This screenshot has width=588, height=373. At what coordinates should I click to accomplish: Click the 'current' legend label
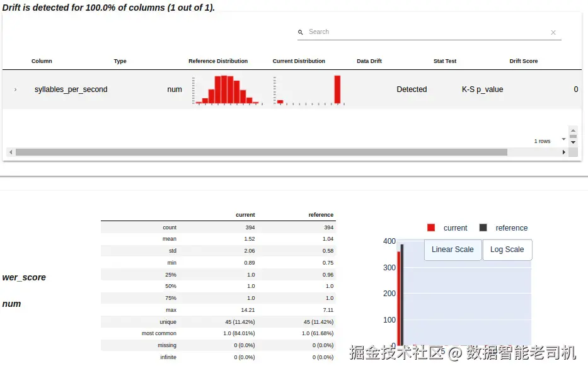(x=455, y=228)
